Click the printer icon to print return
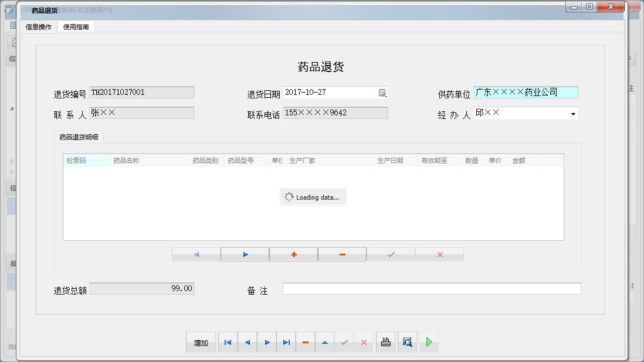 click(386, 343)
